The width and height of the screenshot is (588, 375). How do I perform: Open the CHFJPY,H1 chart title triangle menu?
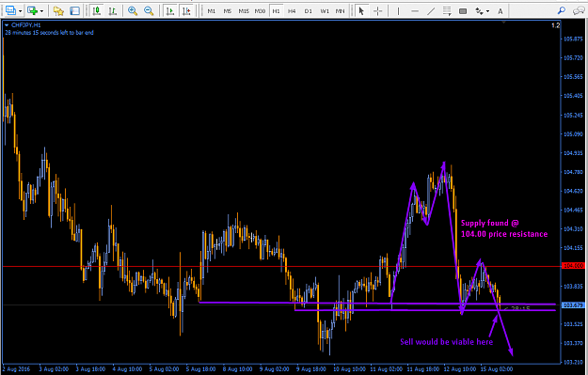7,25
